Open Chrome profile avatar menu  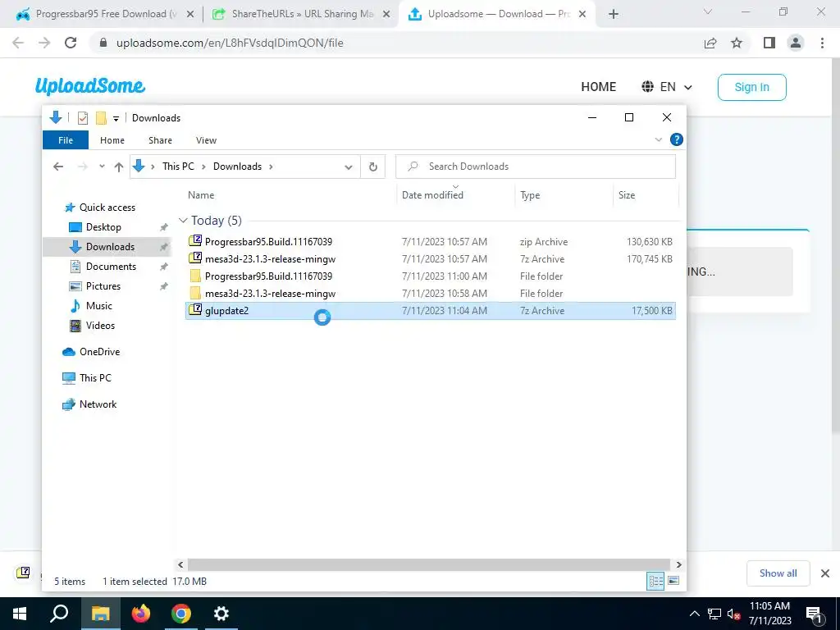coord(796,43)
